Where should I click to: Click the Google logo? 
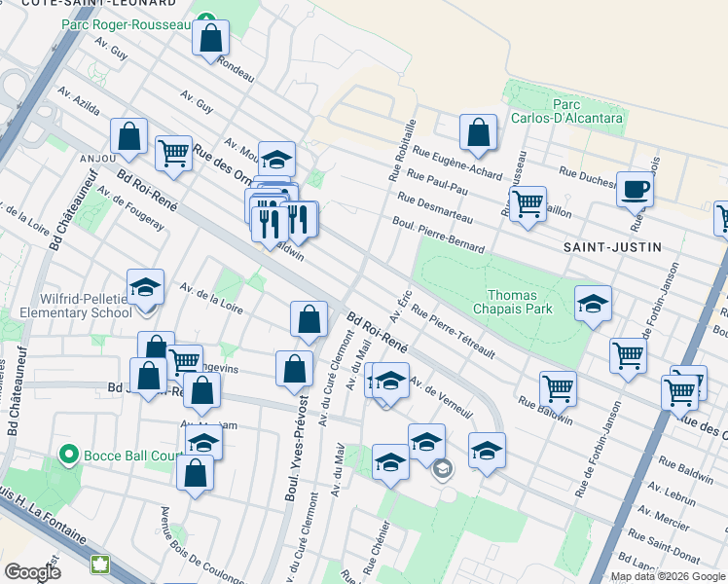[x=32, y=572]
